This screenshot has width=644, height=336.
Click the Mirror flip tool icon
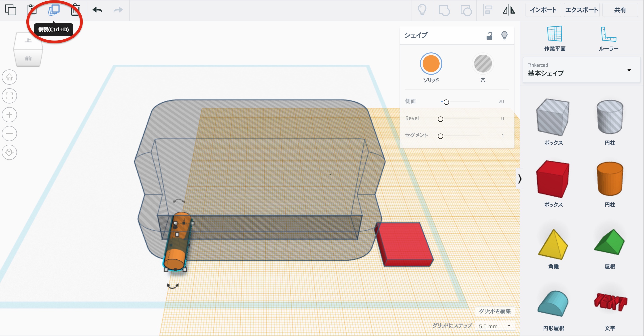click(x=509, y=10)
